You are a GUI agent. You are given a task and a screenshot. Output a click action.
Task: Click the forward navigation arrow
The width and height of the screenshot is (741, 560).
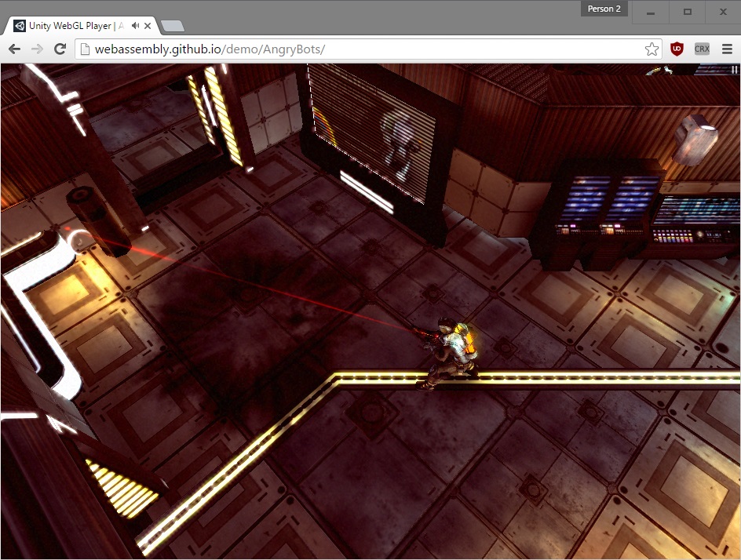coord(37,49)
